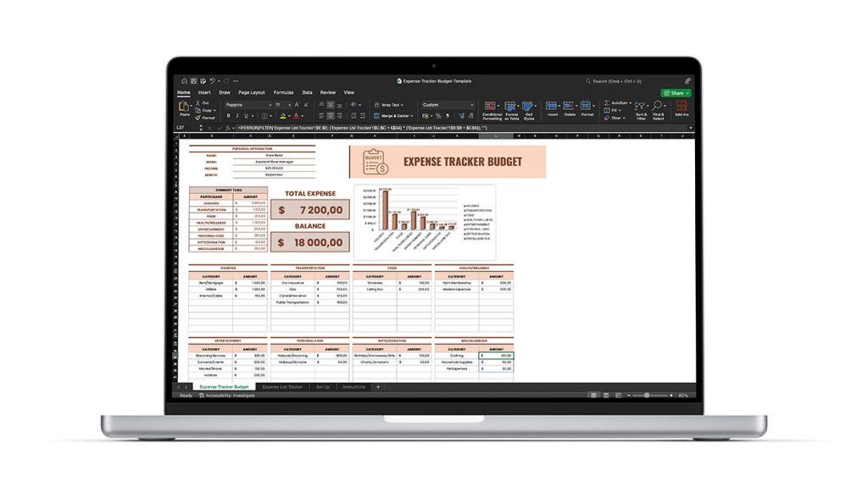Open the Expense List Tracker sheet tab

point(282,386)
